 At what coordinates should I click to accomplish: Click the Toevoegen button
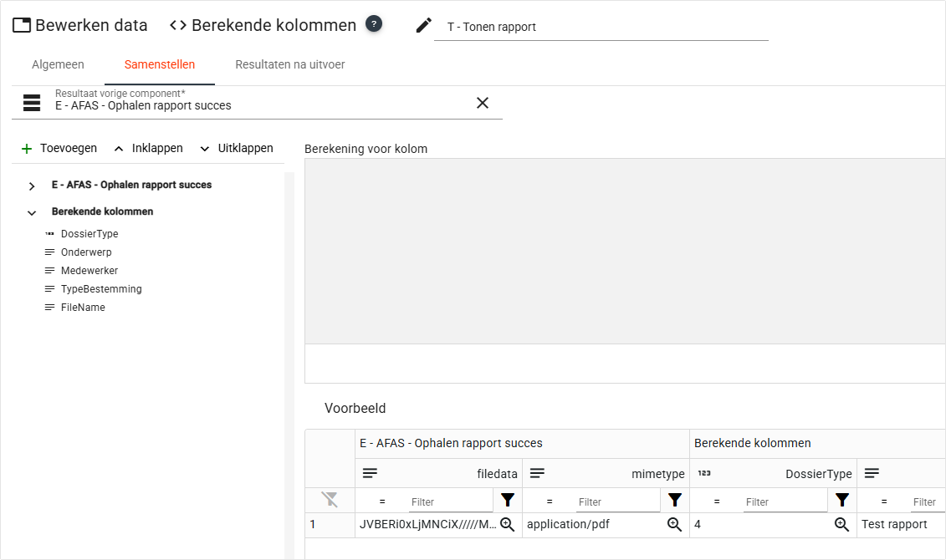59,148
